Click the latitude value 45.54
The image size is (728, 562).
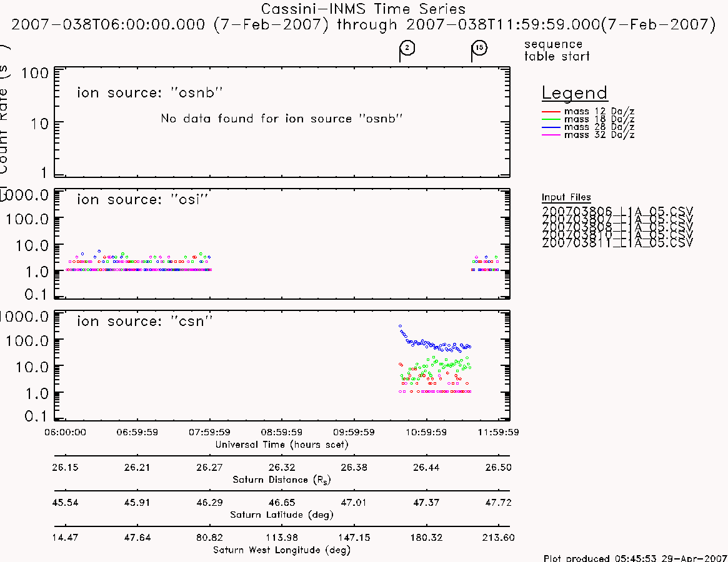[65, 503]
